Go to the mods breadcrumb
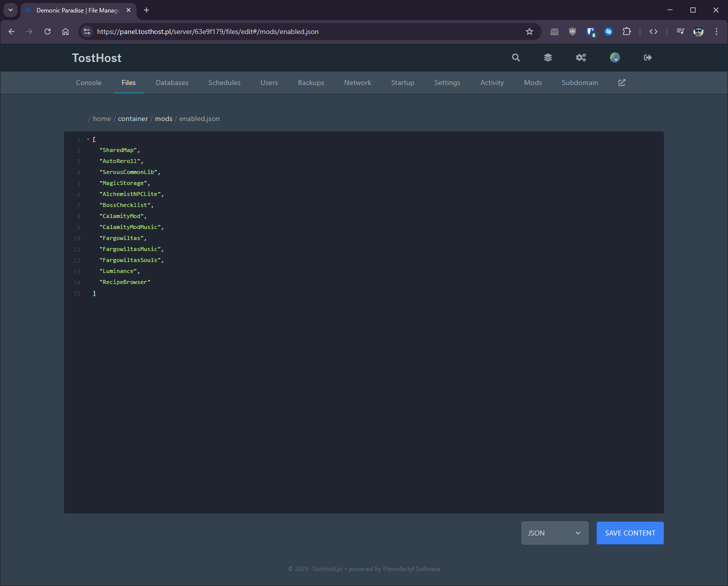This screenshot has height=586, width=728. [163, 118]
